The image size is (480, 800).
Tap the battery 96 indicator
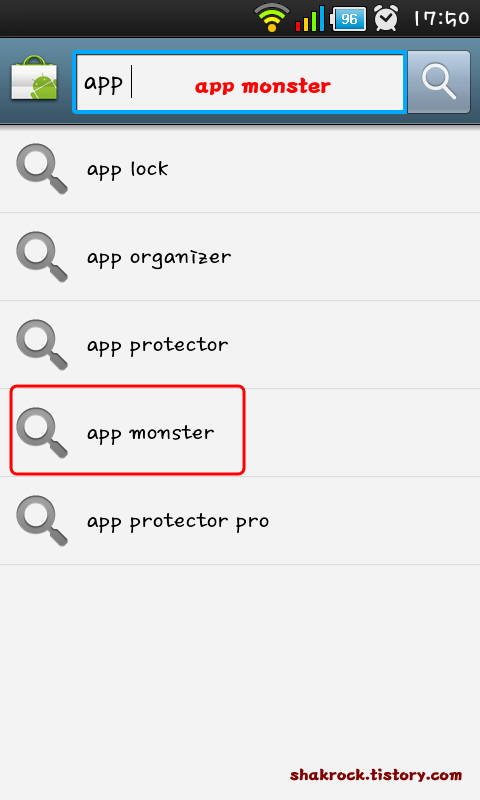pos(348,19)
